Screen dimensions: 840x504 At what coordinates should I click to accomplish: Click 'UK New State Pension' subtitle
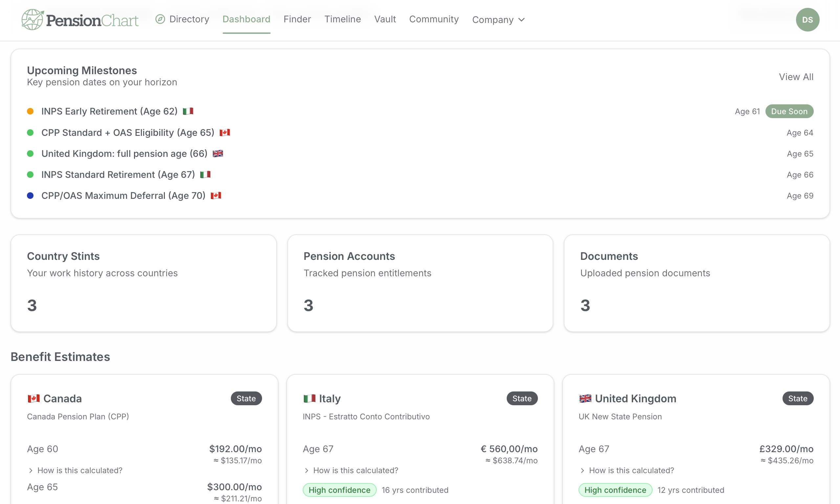(x=620, y=416)
